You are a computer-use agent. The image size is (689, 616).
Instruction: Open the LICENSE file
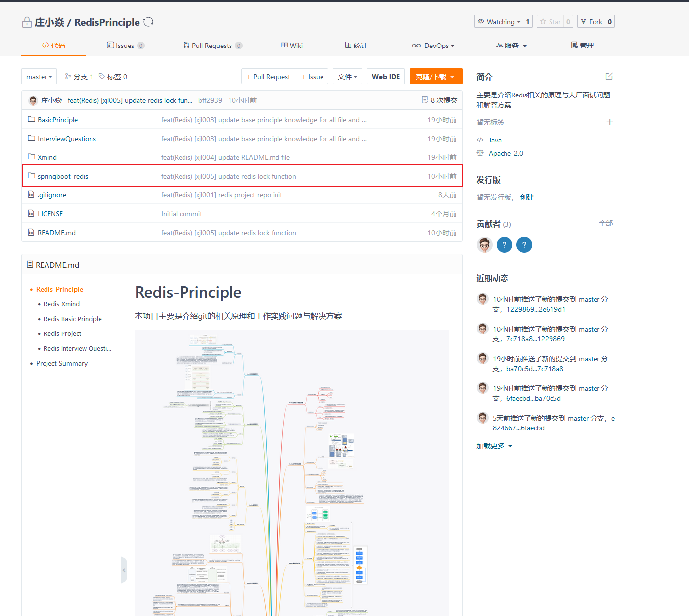point(50,214)
